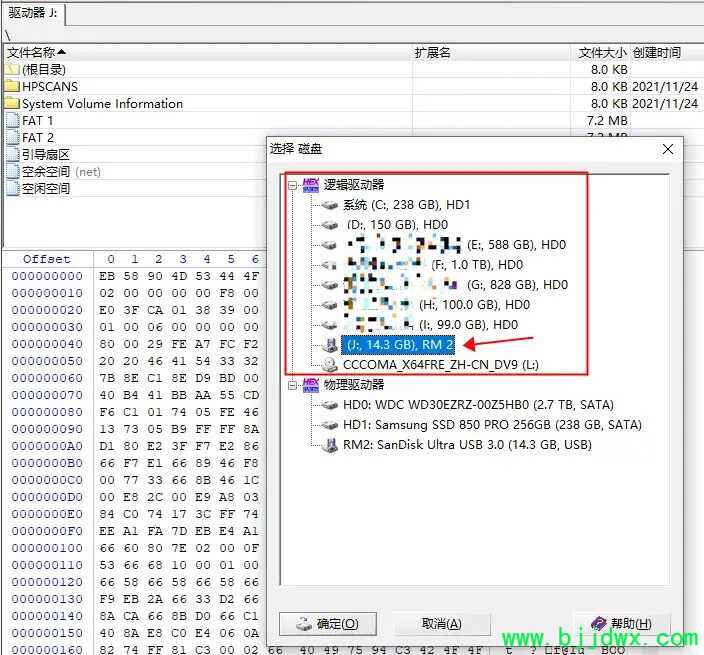Select HD1: Samsung SSD 850 PRO 256GB
This screenshot has height=655, width=704.
[492, 425]
